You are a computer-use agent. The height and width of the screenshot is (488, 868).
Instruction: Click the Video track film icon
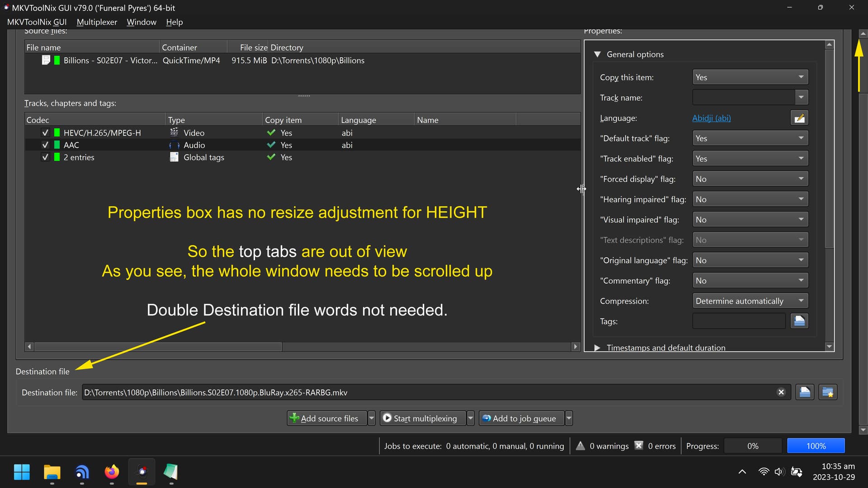click(174, 132)
